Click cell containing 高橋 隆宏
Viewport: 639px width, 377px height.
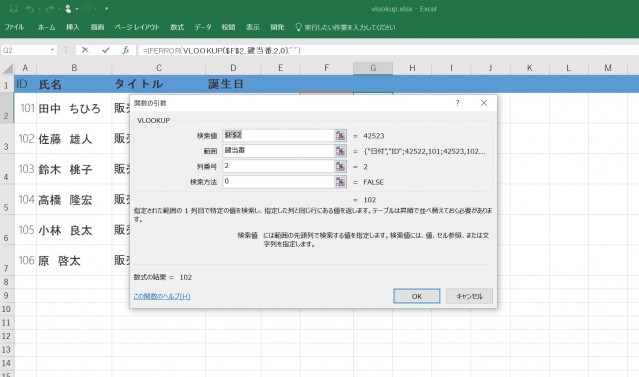point(74,200)
